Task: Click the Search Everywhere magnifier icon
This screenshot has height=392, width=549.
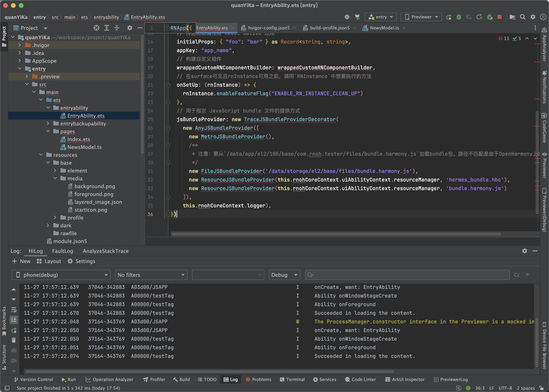Action: 523,17
